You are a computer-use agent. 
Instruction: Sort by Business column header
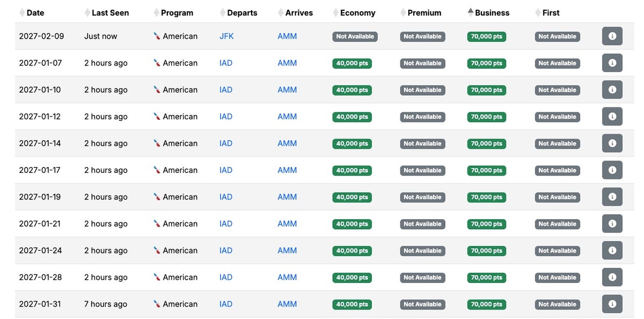pos(492,13)
